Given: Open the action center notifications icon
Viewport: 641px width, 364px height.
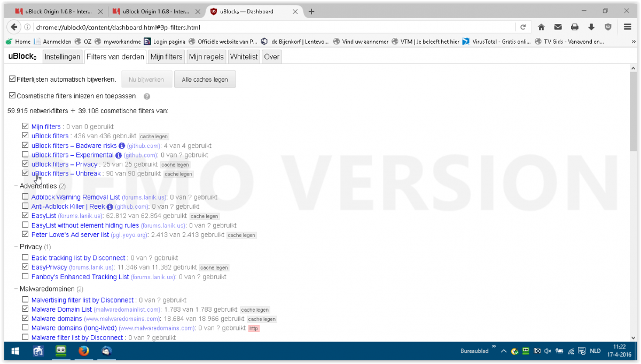Looking at the screenshot, I should (581, 351).
